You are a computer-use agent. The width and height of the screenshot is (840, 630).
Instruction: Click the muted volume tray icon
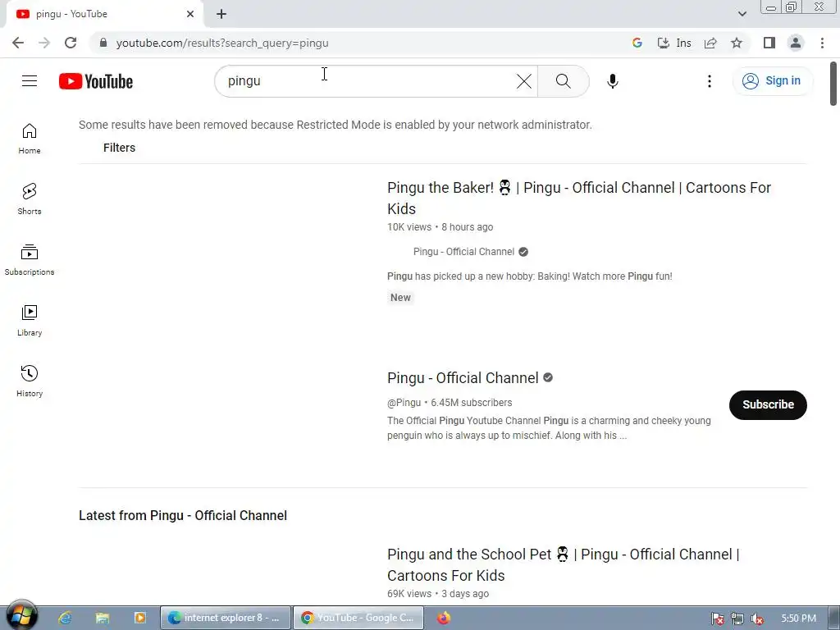(x=757, y=619)
